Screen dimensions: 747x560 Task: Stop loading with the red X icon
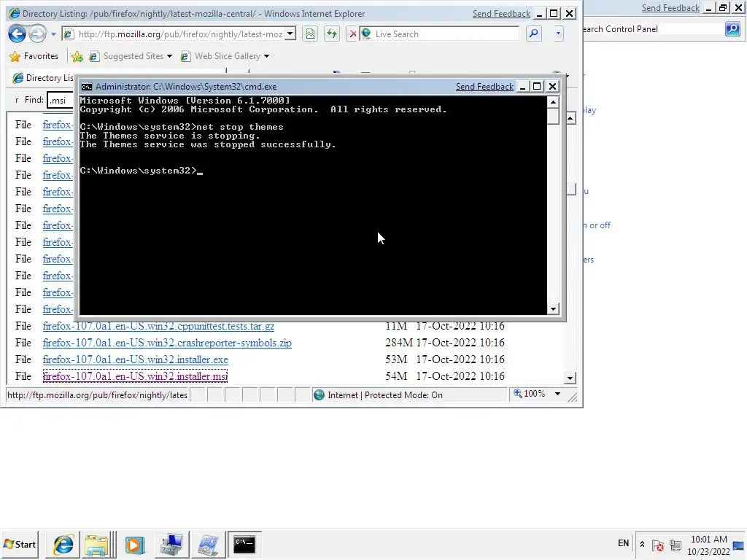(352, 34)
